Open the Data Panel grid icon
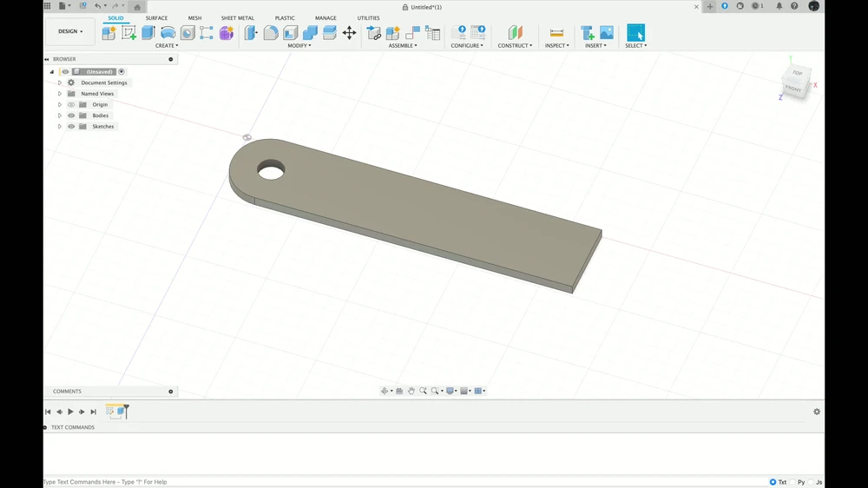Viewport: 868px width, 488px height. coord(48,6)
